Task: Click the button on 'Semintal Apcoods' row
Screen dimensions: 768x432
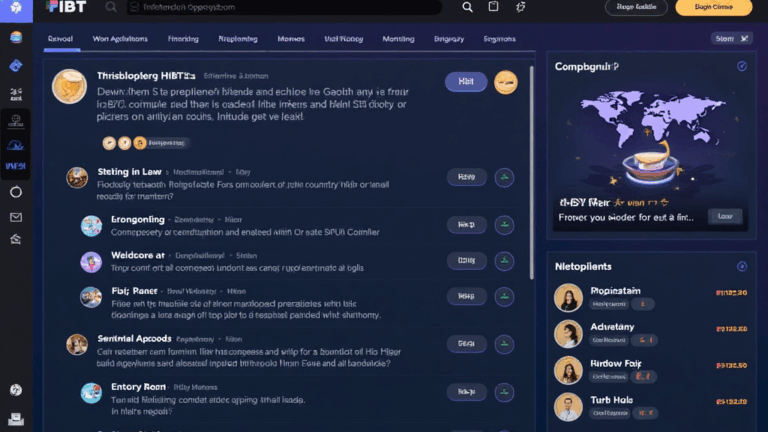Action: coord(466,343)
